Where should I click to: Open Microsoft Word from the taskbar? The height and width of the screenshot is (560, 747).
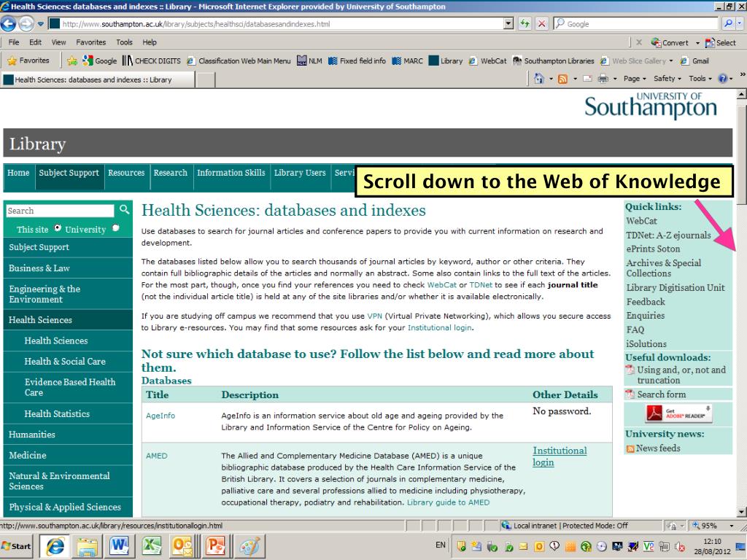119,545
